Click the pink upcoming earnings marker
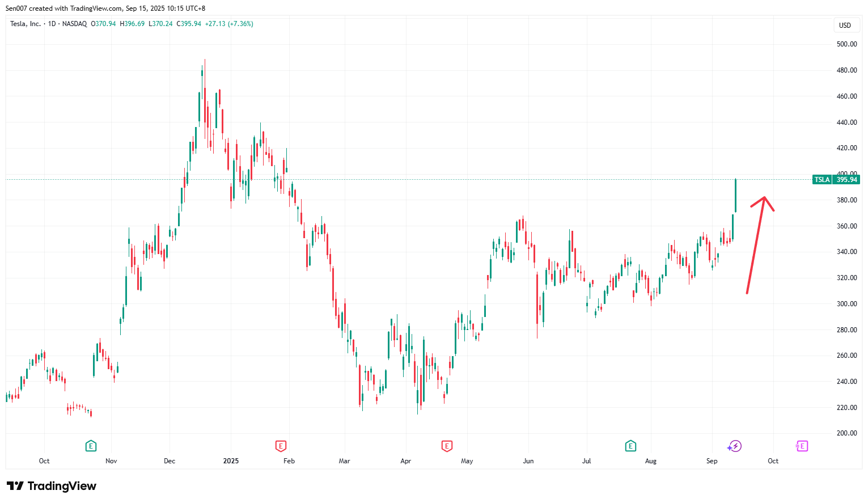 pos(802,446)
